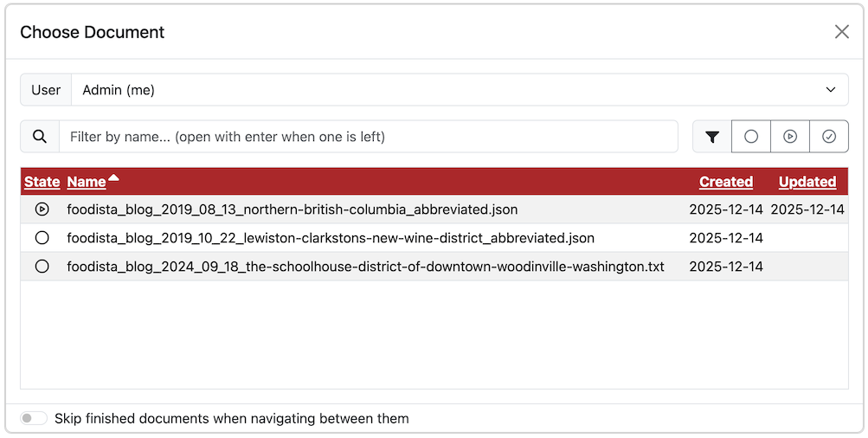Sort documents by Name column

(86, 182)
